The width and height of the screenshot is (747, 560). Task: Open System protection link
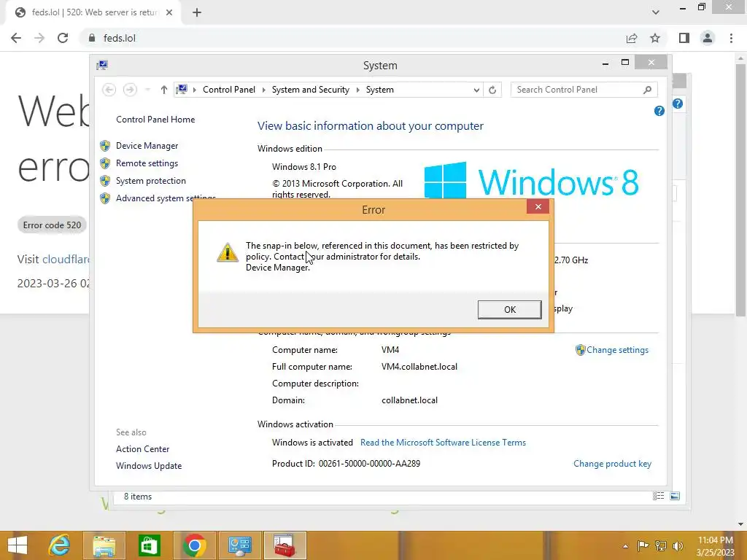150,181
